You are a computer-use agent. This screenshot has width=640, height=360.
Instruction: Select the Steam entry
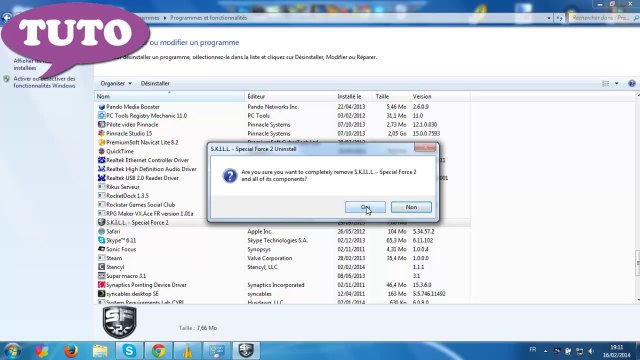coord(114,258)
